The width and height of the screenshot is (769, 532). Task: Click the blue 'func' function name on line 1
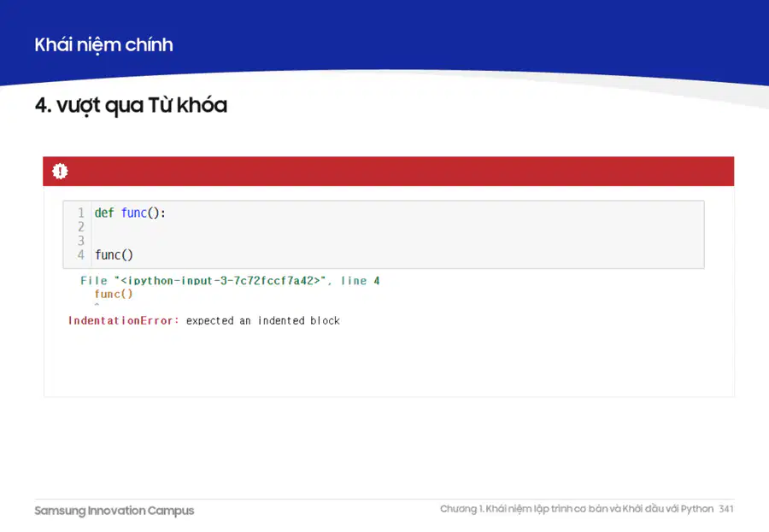click(x=134, y=213)
